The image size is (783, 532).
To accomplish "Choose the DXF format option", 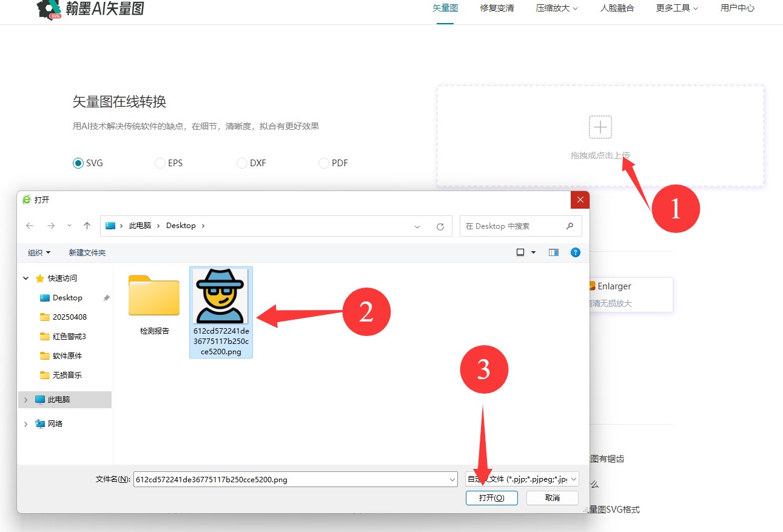I will (x=242, y=163).
